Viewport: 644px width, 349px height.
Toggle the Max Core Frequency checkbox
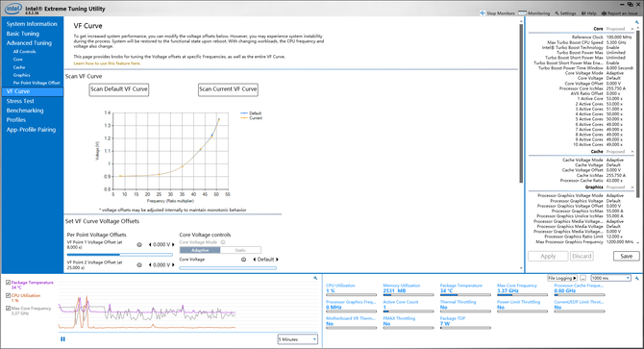point(9,309)
